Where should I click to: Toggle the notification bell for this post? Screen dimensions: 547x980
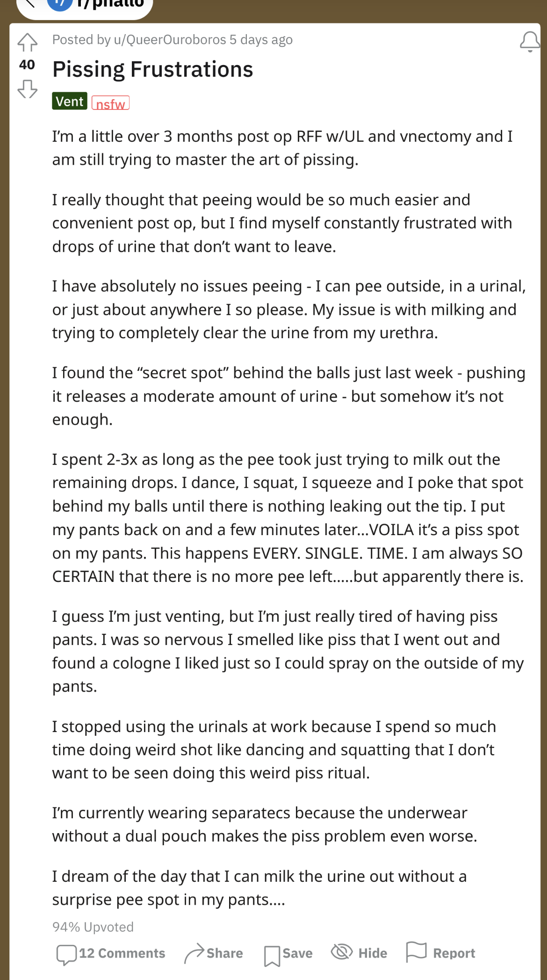pyautogui.click(x=530, y=42)
